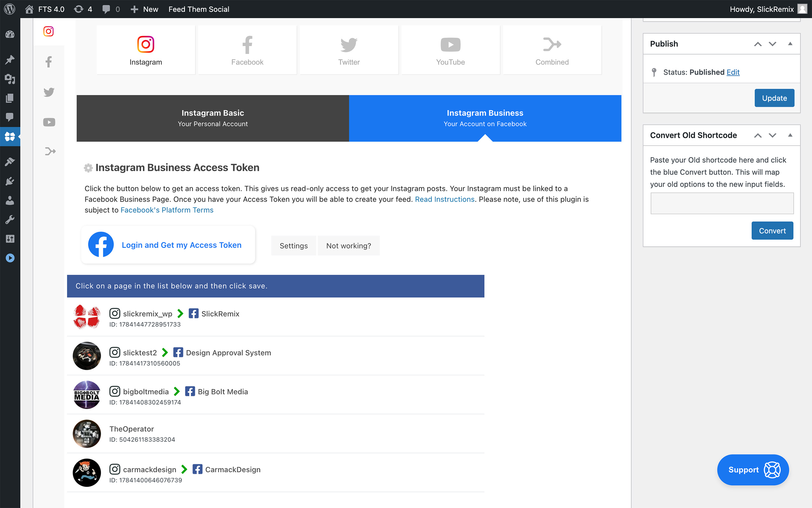Viewport: 812px width, 508px height.
Task: Move Convert Old Shortcode box up
Action: [758, 136]
